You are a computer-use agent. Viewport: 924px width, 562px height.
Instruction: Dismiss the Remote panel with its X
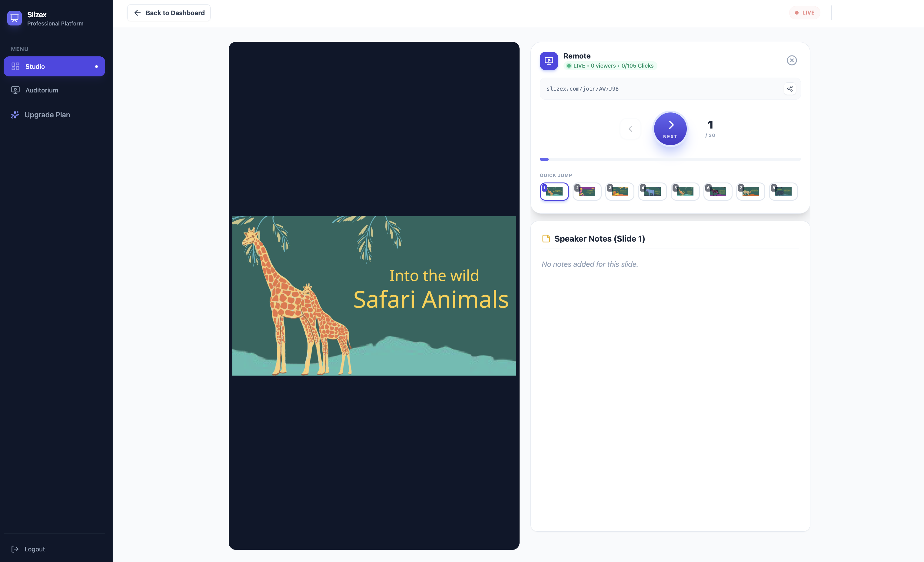pyautogui.click(x=792, y=60)
